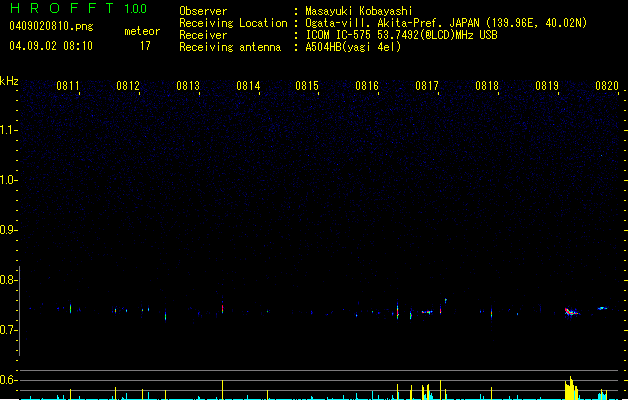Click the 1.0 kHz axis label

click(x=8, y=180)
